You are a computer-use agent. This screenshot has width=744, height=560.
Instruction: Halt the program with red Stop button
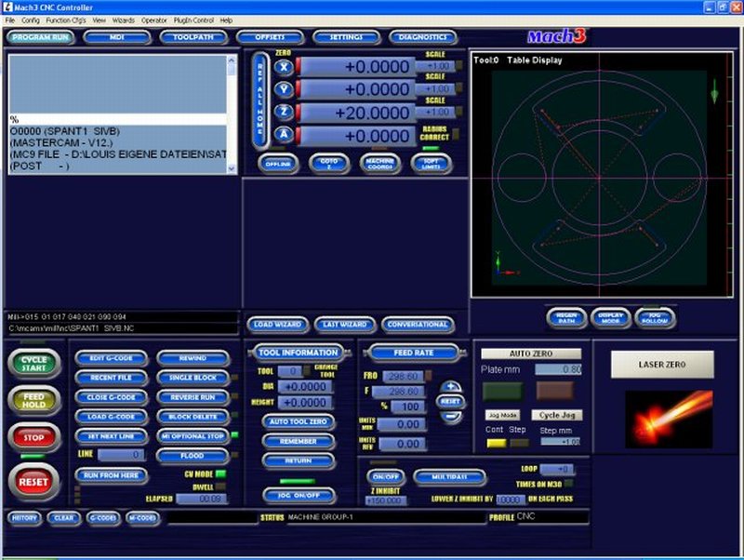coord(33,437)
